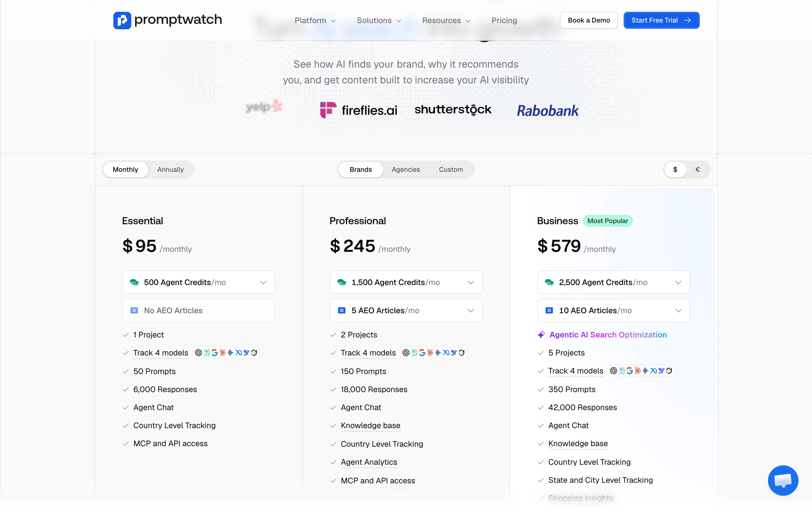Click the Book a Demo button
Viewport: 812px width, 507px height.
[588, 21]
